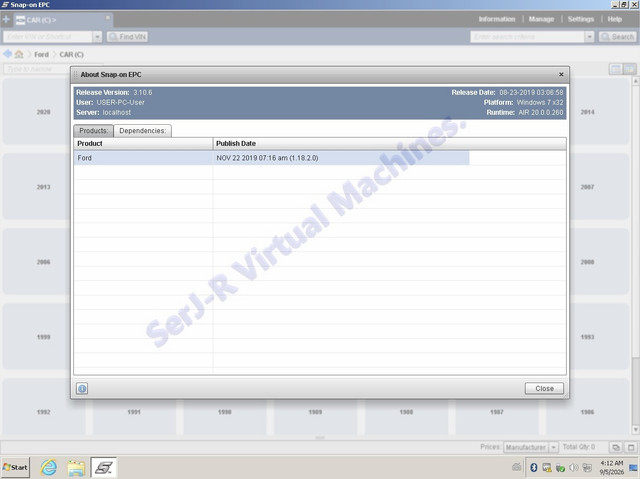
Task: Add a new tab with the plus icon
Action: [6, 19]
